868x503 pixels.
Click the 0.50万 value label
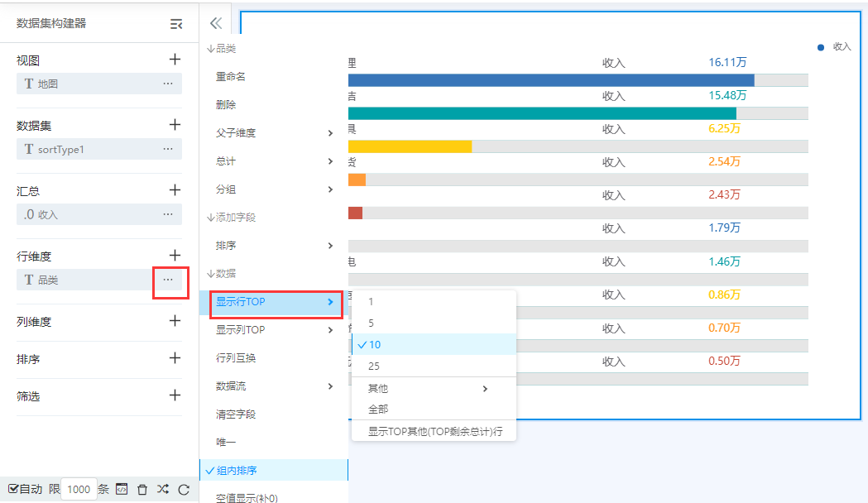[x=724, y=361]
